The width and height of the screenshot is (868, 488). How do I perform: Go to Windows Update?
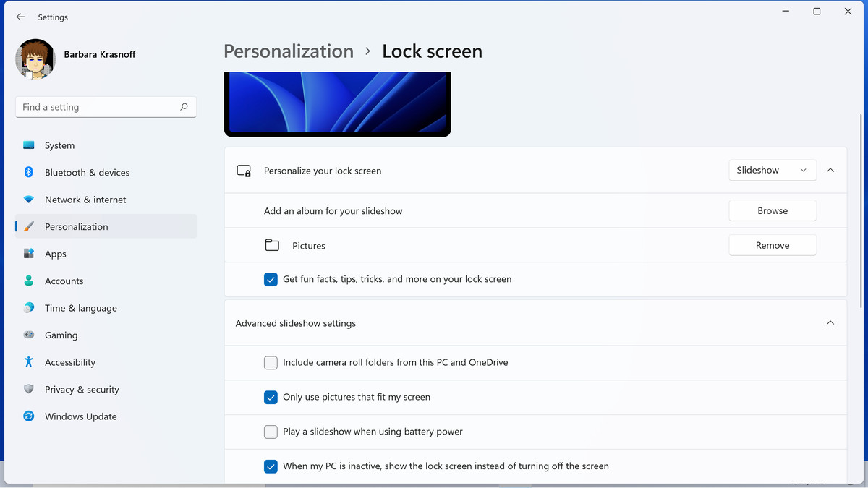pos(106,416)
